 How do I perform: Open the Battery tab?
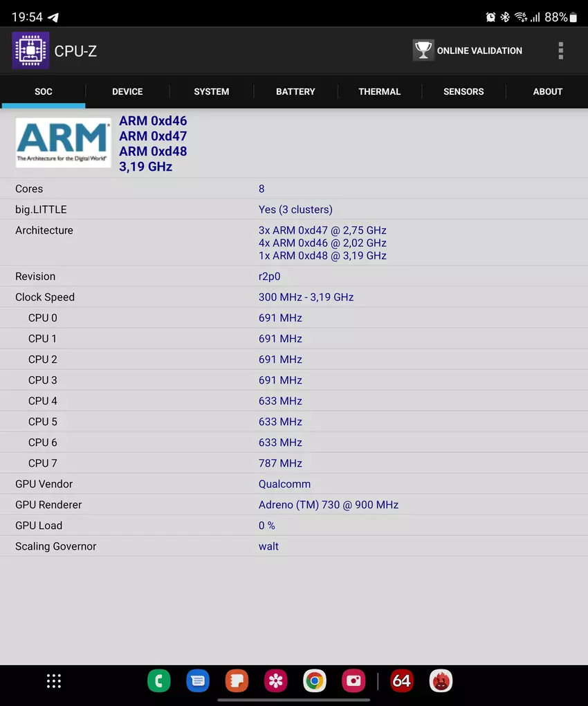coord(295,91)
